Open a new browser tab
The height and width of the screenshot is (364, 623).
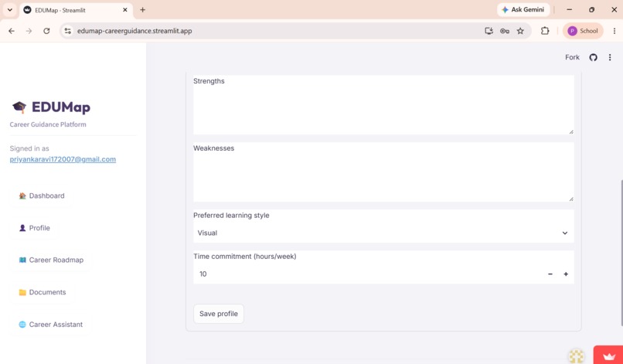click(143, 10)
